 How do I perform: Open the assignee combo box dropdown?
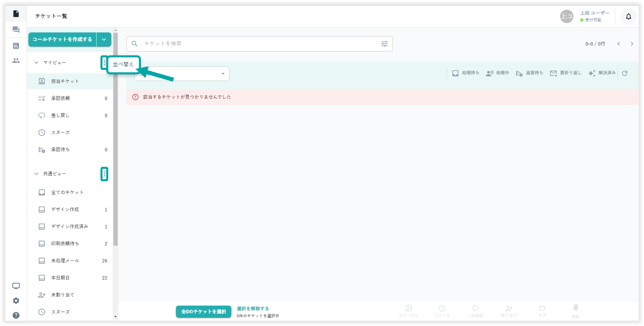pos(223,74)
